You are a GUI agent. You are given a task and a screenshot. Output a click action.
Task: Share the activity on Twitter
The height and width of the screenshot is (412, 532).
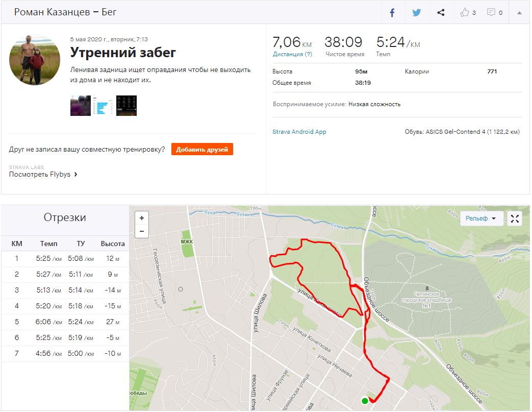point(417,13)
